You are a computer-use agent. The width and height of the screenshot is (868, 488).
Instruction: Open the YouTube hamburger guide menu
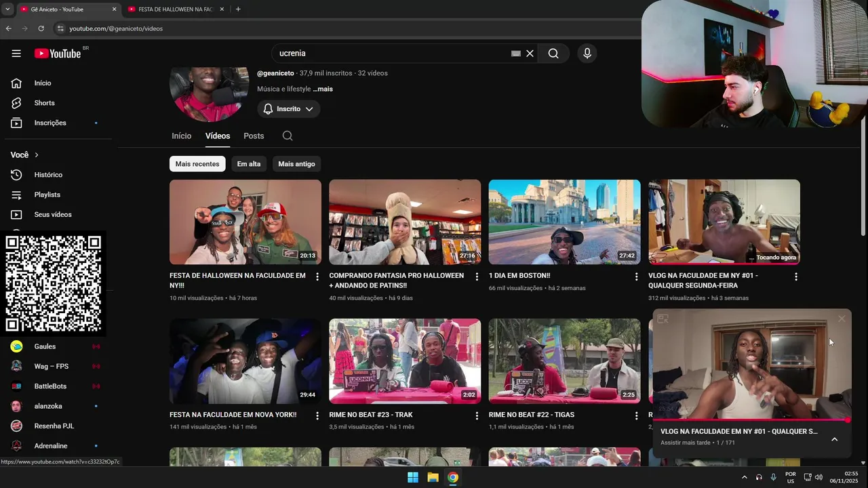(16, 54)
